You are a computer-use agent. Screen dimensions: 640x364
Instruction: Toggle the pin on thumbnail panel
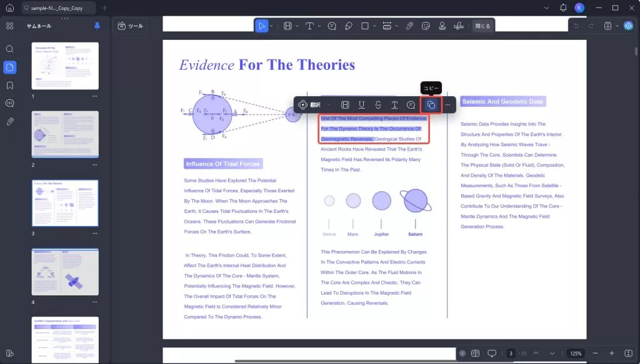pyautogui.click(x=97, y=26)
